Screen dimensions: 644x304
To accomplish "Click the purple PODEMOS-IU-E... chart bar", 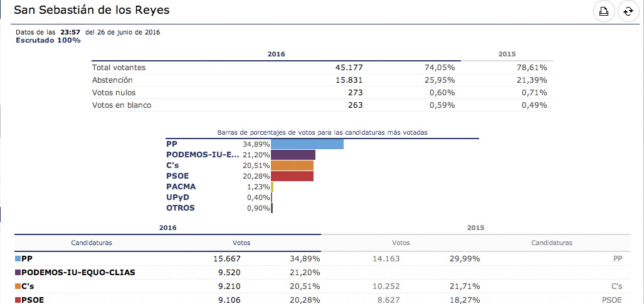I will (293, 155).
